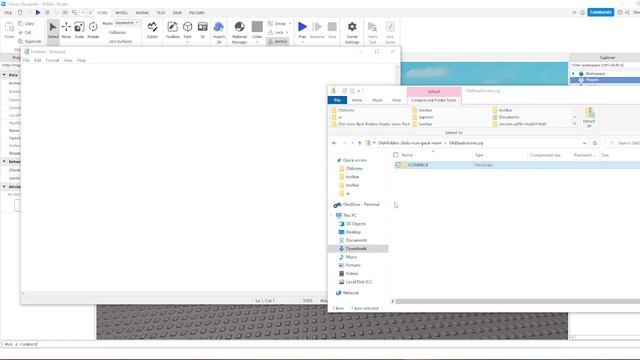Click the Color swatch in Studio ribbon
Viewport: 640px width, 360px height.
click(x=257, y=27)
